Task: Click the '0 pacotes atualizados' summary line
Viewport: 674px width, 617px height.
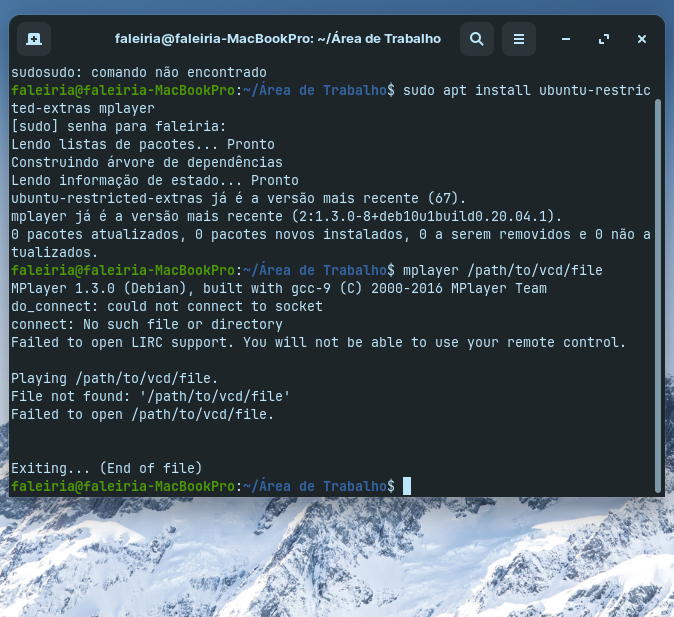Action: pos(331,234)
